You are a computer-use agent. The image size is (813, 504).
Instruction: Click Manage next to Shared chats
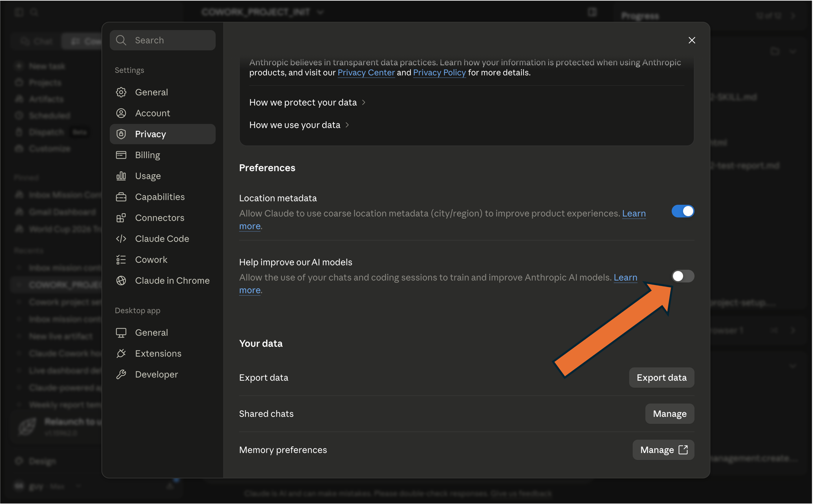click(x=670, y=414)
